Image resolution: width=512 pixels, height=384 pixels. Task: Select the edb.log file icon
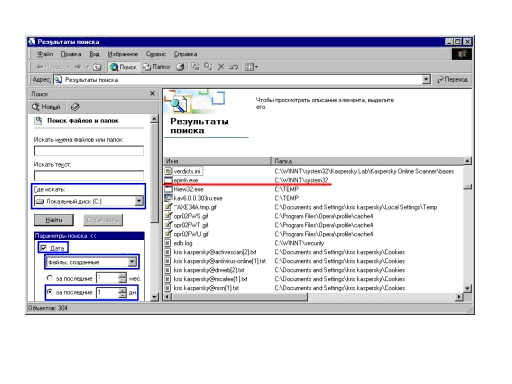(168, 243)
